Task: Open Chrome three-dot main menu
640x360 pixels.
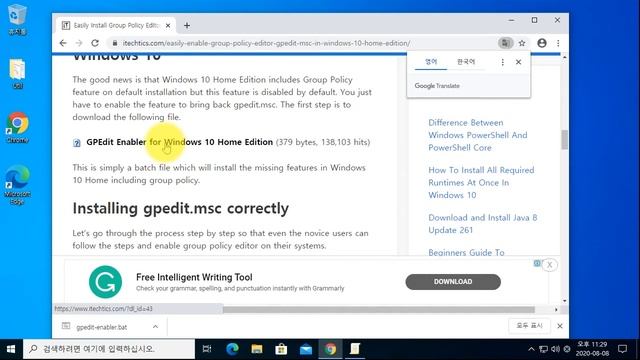Action: tap(558, 43)
